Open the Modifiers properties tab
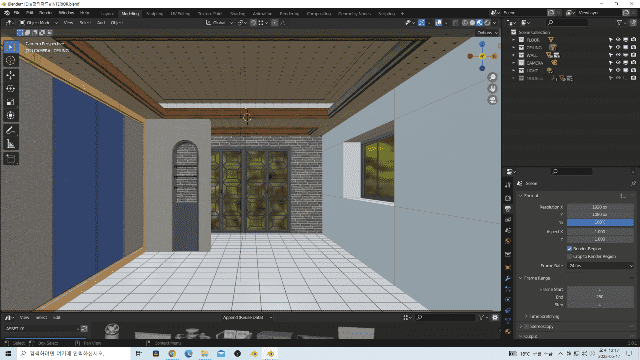 tap(508, 278)
